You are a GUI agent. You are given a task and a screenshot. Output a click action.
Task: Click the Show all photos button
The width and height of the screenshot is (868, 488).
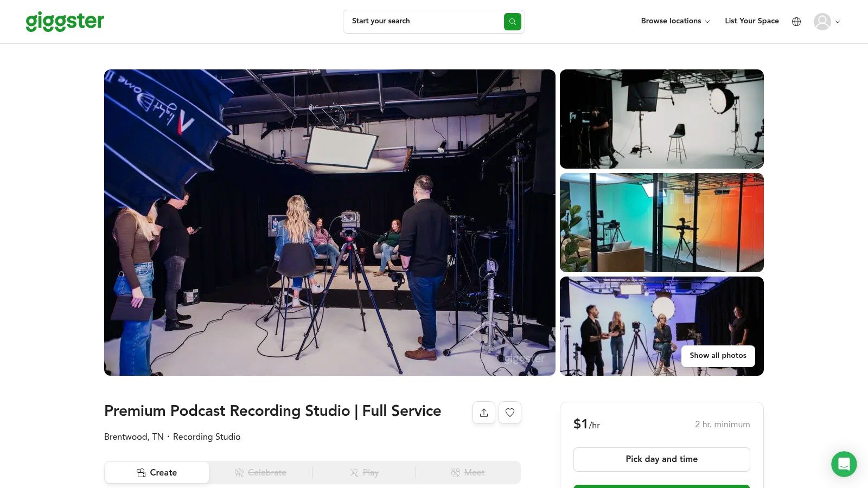click(718, 356)
